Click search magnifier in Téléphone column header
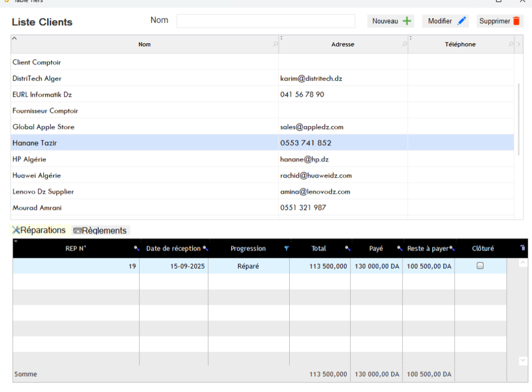The width and height of the screenshot is (532, 392). [510, 45]
